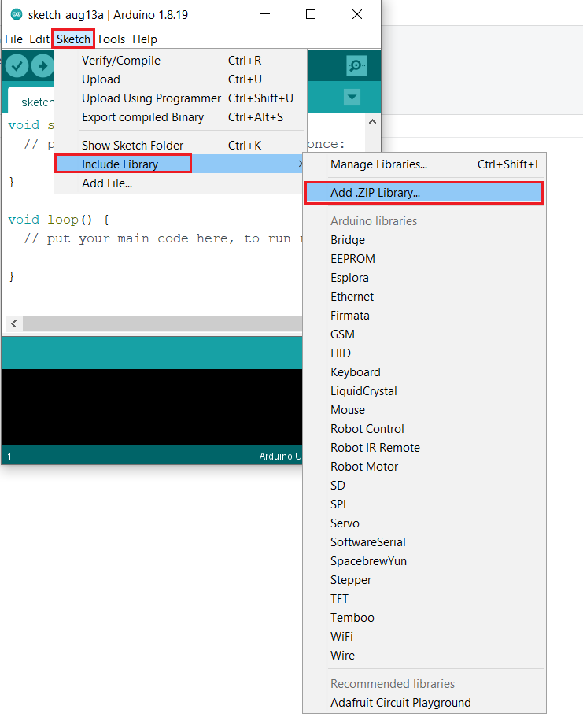Select Upload Using Programmer
The image size is (583, 728).
click(180, 98)
